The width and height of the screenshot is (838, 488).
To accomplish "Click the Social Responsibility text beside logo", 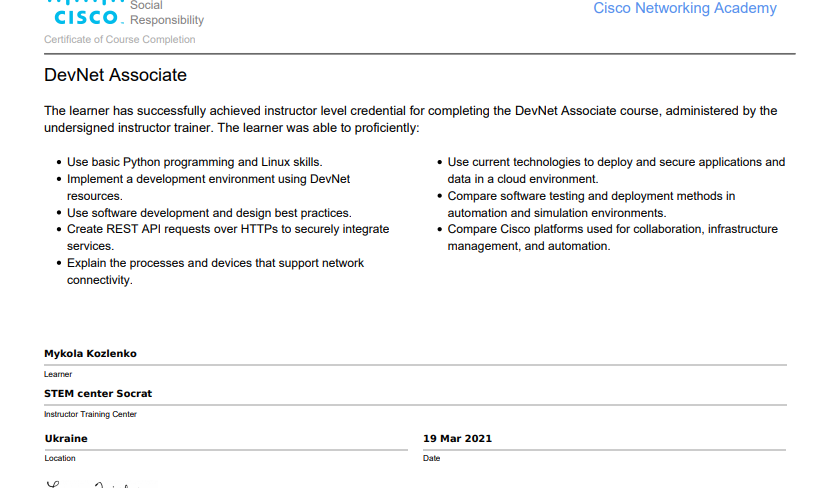I will coord(166,13).
